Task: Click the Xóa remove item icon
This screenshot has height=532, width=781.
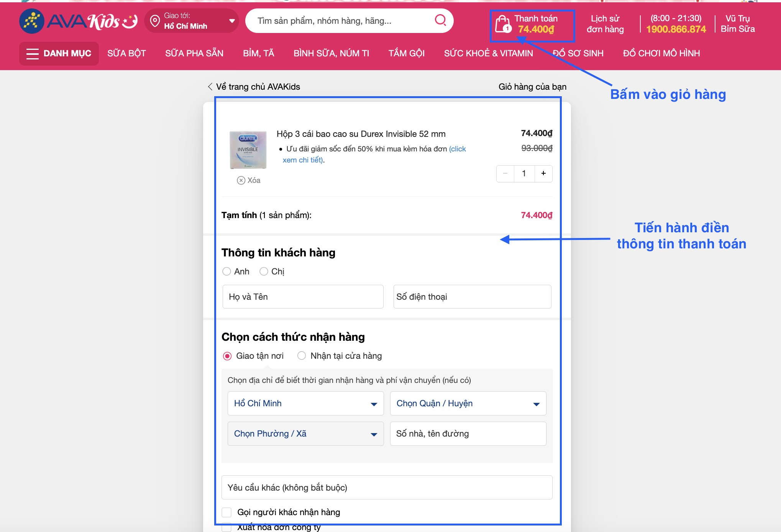Action: tap(241, 181)
